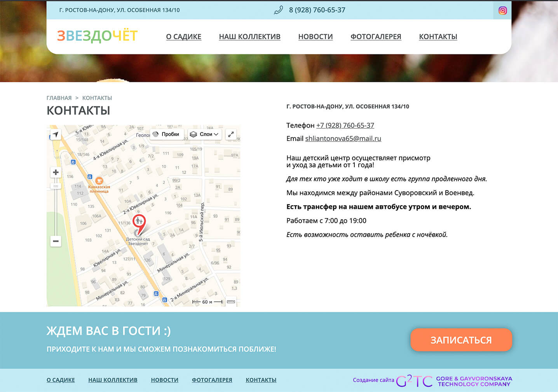558x392 pixels.
Task: Click the ЗВЕЗДОЧЁТ site logo
Action: coord(97,36)
